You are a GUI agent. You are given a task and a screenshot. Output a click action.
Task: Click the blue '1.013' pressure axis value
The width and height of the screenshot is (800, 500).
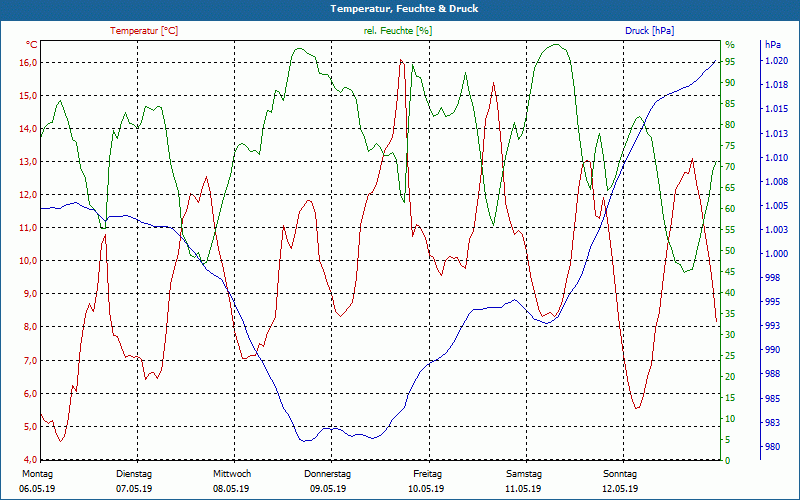776,134
